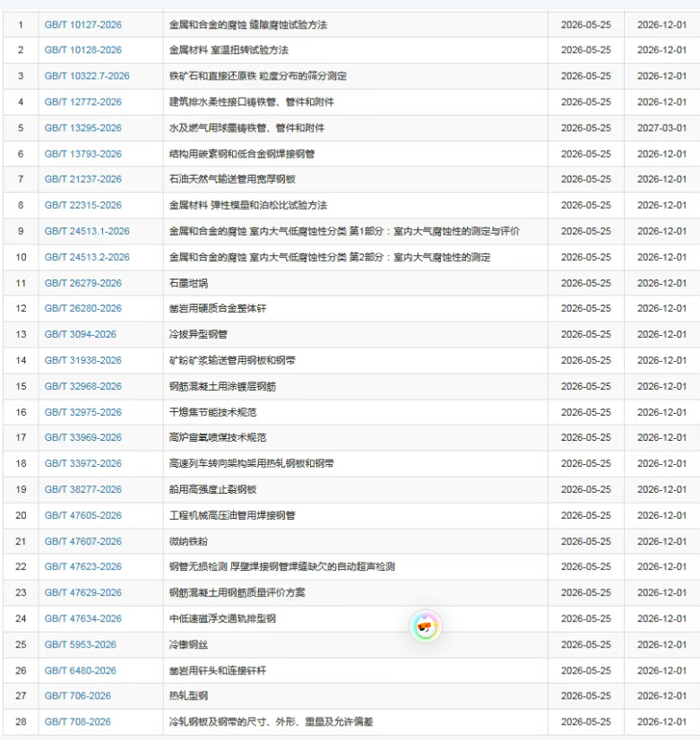
Task: Select title '金属和合金的腐蚀 缝隙腐蚀试验方法'
Action: coord(247,24)
